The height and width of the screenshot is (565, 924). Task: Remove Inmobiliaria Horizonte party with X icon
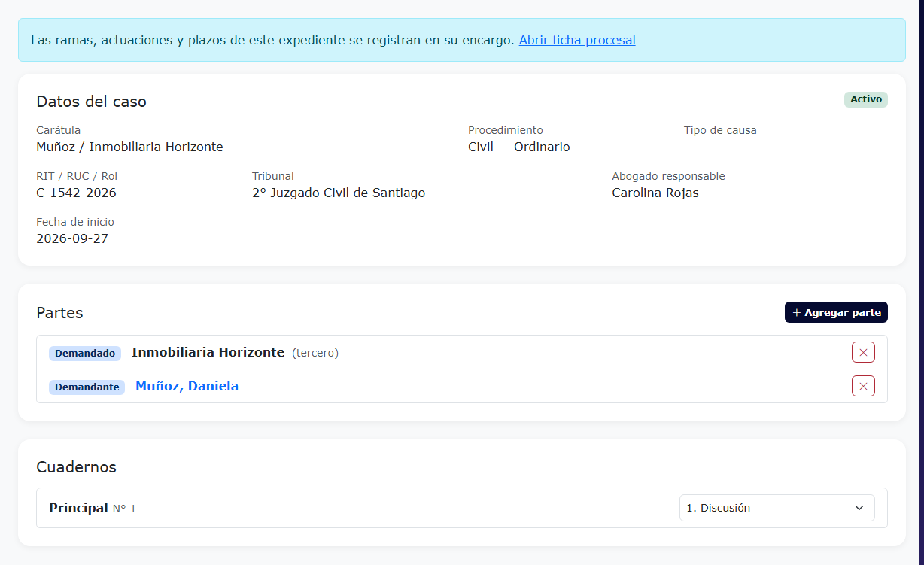(x=863, y=352)
